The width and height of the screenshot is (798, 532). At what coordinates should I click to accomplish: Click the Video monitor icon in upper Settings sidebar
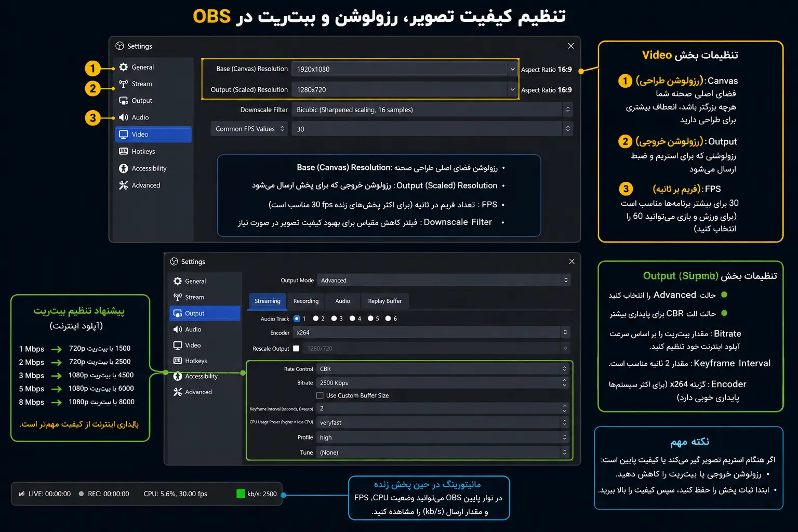(x=123, y=134)
